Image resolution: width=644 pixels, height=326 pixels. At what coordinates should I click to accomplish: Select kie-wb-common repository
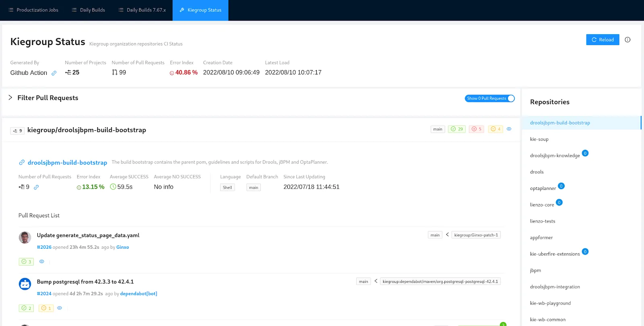click(548, 320)
